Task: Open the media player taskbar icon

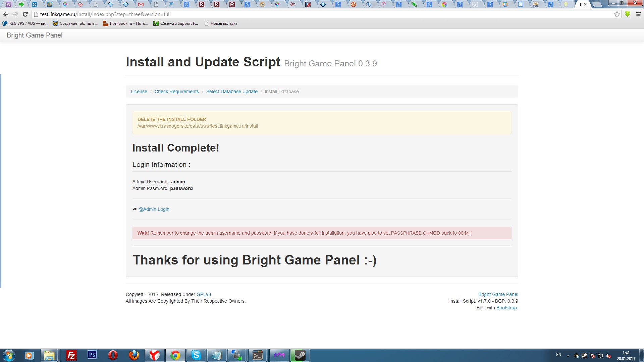Action: (x=29, y=355)
